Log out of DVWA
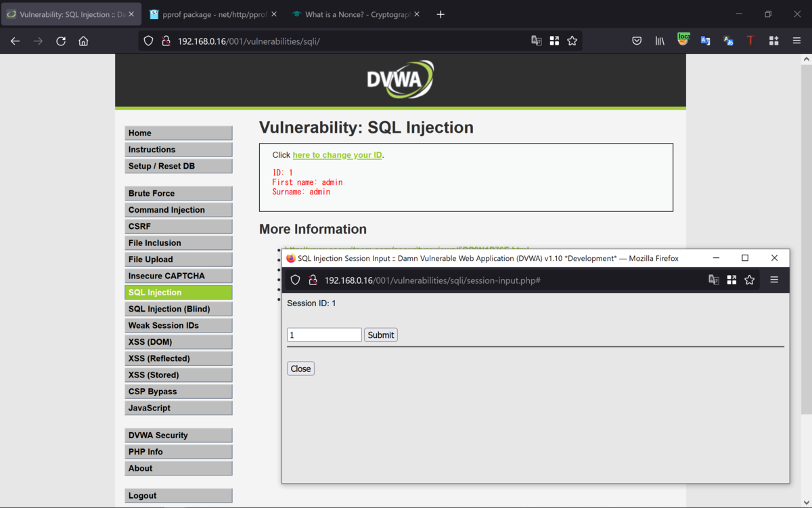Screen dimensions: 812x508 click(x=179, y=496)
